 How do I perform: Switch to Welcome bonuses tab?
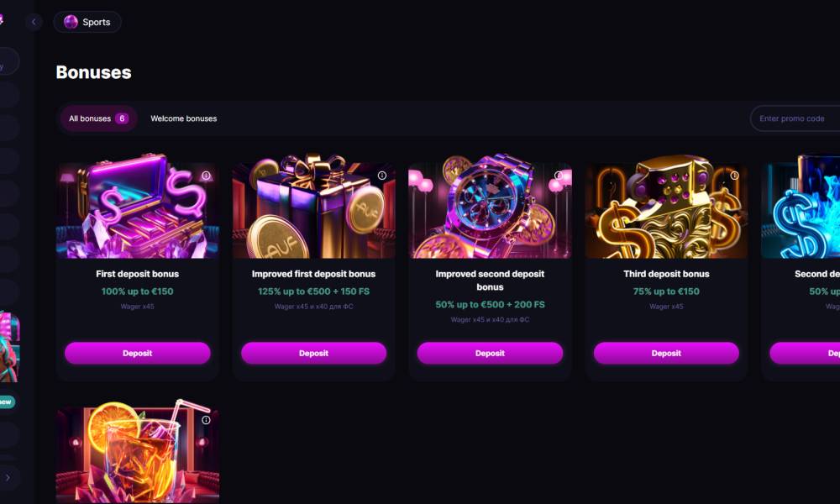point(184,118)
